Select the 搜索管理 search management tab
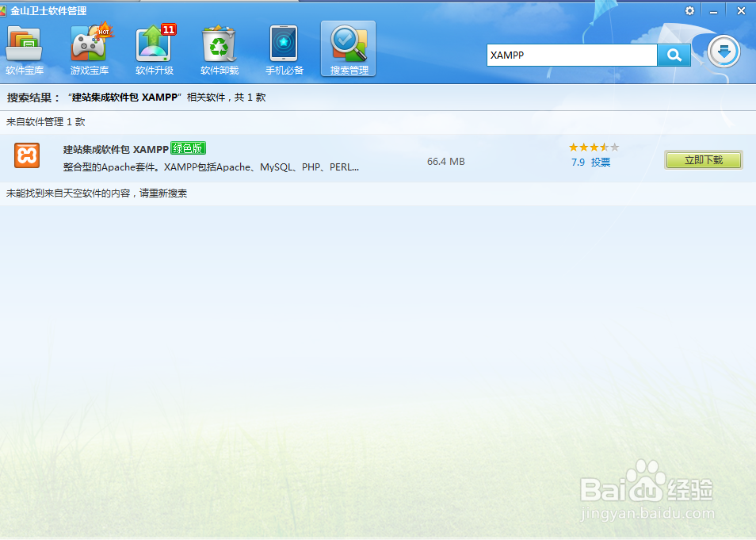The height and width of the screenshot is (540, 756). point(349,48)
